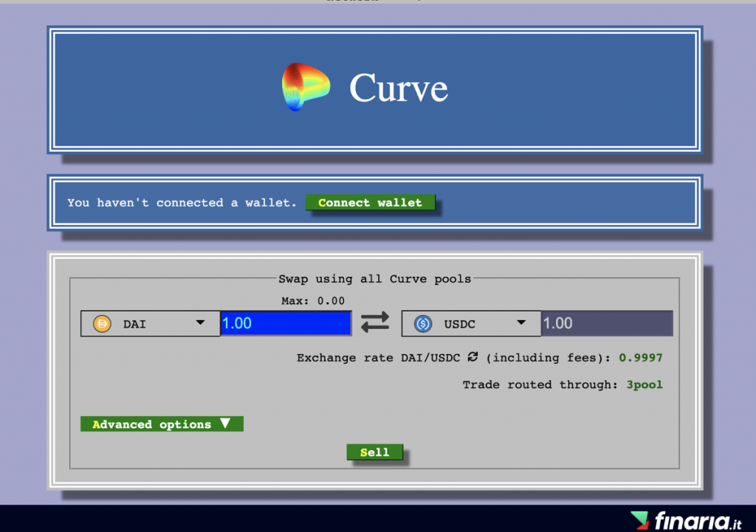The width and height of the screenshot is (756, 532).
Task: Click the Curve title text
Action: tap(399, 89)
